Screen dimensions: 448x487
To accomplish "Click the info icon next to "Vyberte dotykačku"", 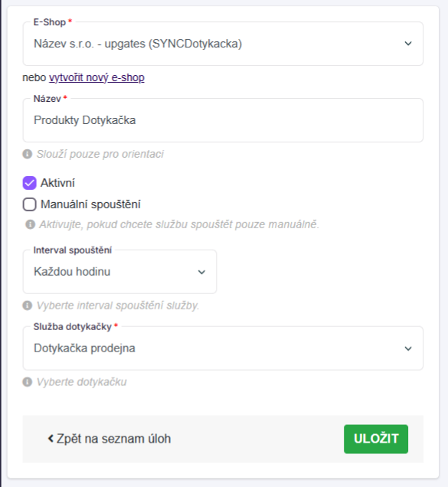I will click(x=28, y=381).
